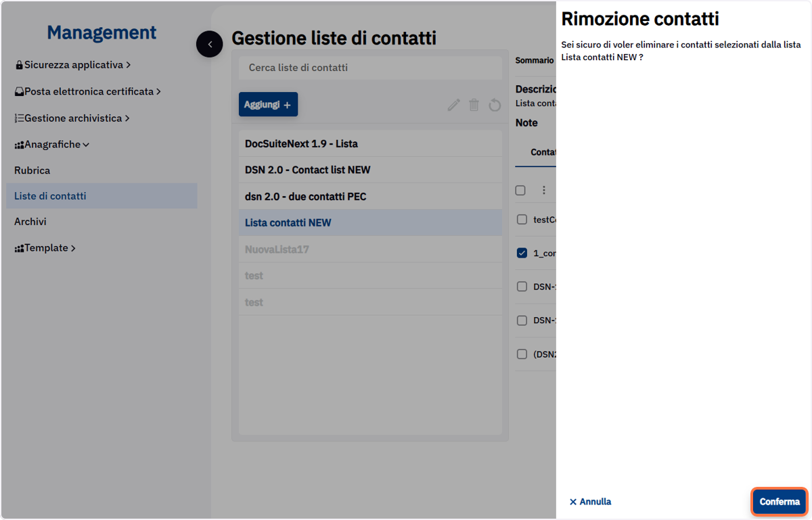Click the lock icon beside Sicurezza applicativa
The width and height of the screenshot is (812, 520).
click(x=19, y=66)
